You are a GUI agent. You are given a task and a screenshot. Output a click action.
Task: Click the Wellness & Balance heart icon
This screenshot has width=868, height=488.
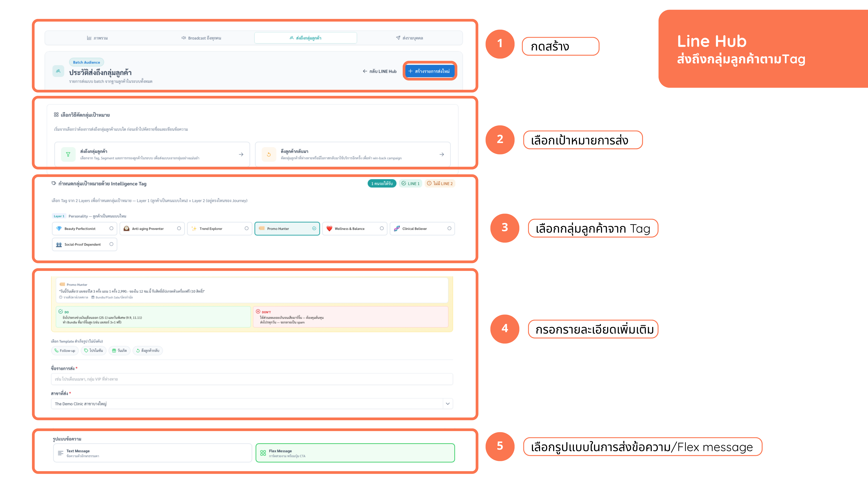click(329, 229)
